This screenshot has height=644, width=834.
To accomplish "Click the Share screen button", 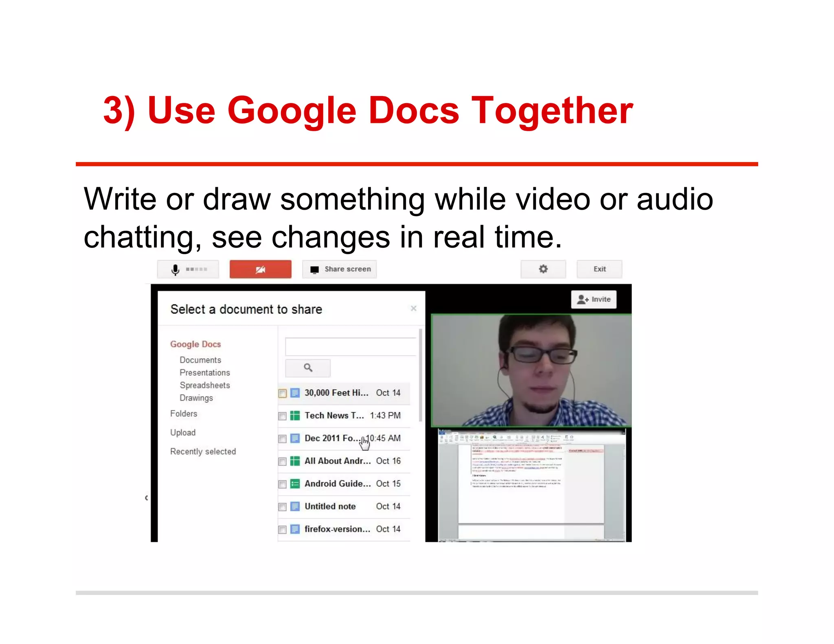I will (339, 269).
